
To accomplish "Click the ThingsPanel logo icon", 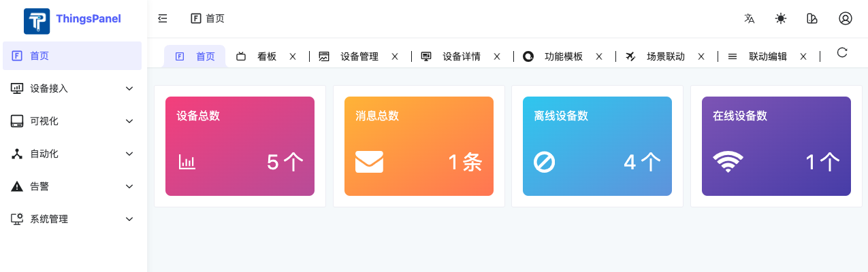I will pyautogui.click(x=37, y=21).
